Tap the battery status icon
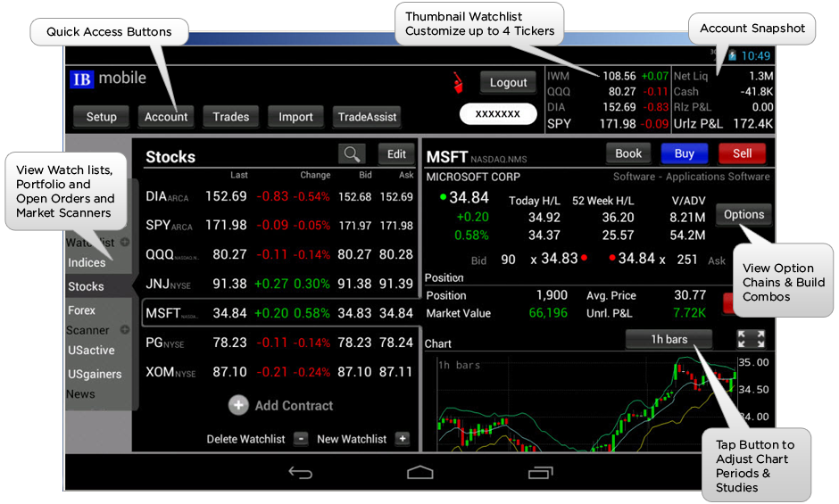This screenshot has width=839, height=504. tap(732, 55)
